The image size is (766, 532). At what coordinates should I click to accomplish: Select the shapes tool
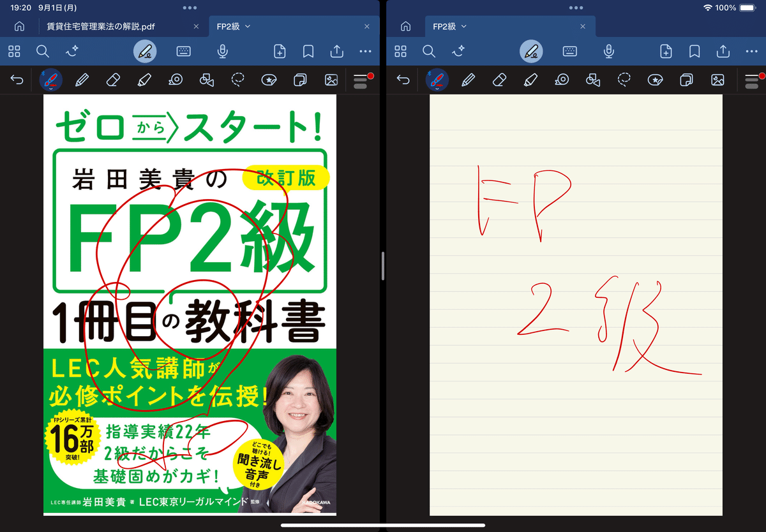207,80
